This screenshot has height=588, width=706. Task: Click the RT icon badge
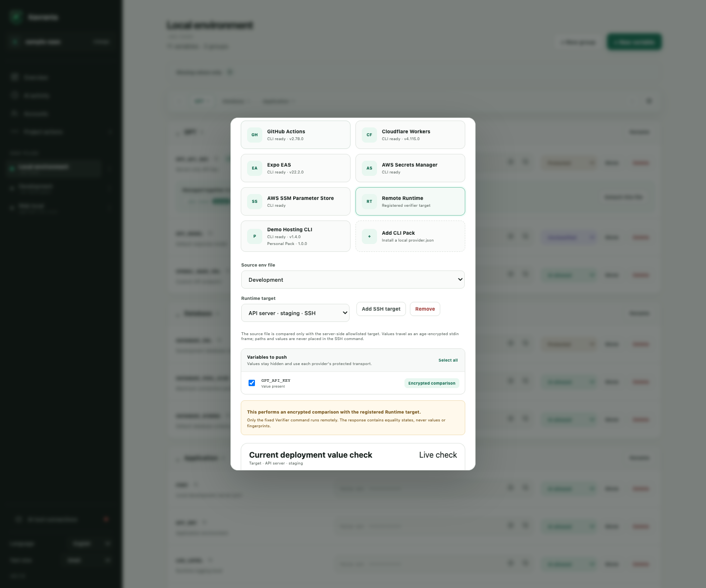tap(369, 201)
